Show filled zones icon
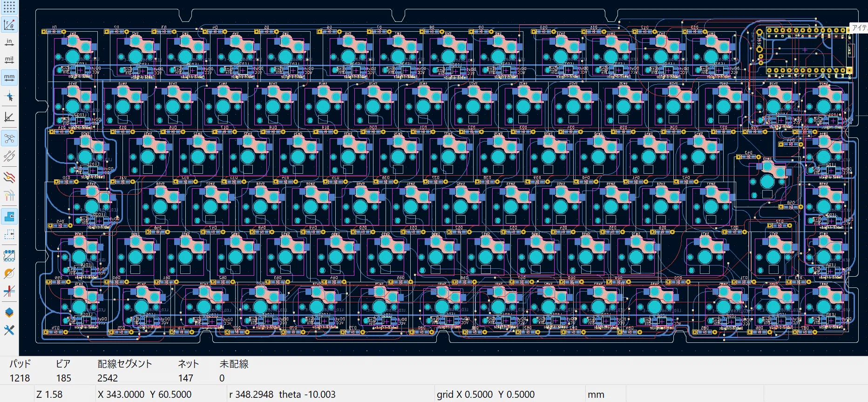 click(9, 217)
